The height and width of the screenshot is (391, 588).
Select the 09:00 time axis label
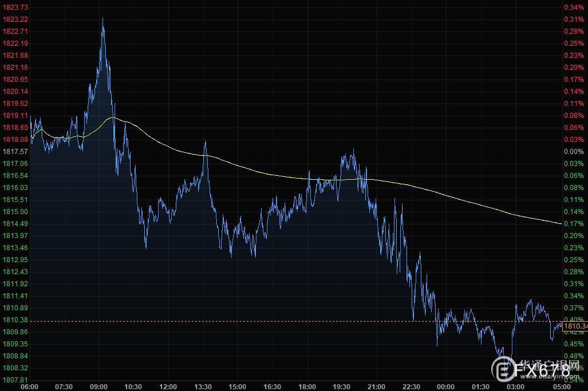point(99,387)
